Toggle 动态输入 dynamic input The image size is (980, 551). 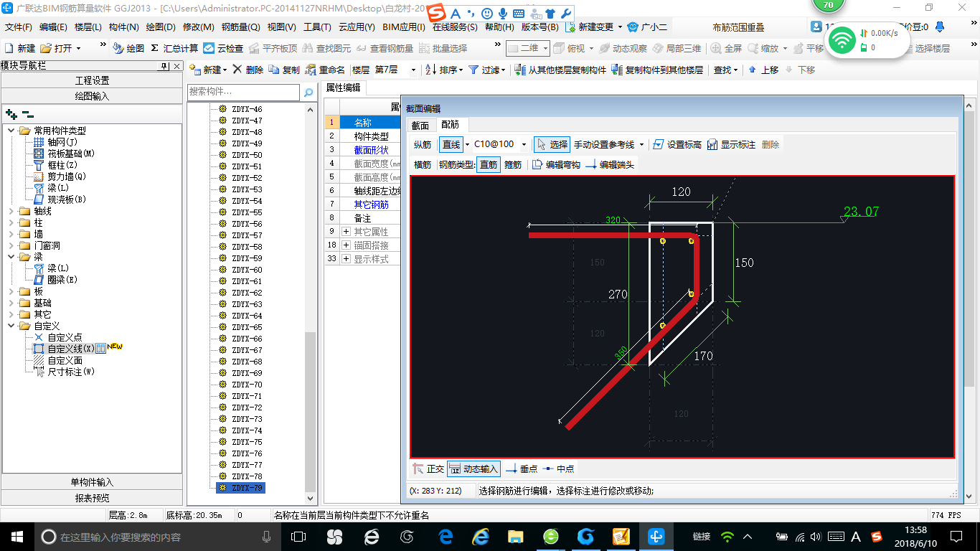pos(473,468)
